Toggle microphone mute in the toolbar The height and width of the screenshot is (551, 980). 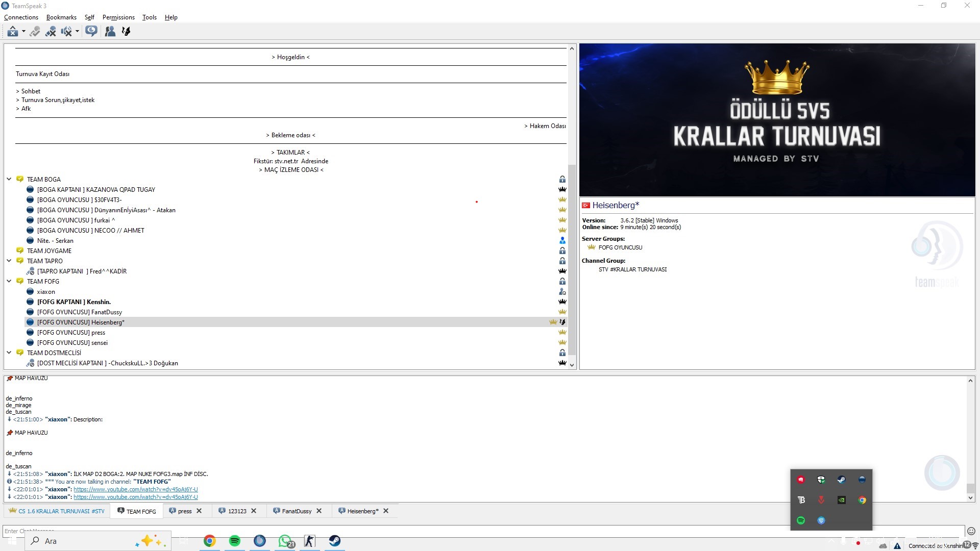pos(51,32)
